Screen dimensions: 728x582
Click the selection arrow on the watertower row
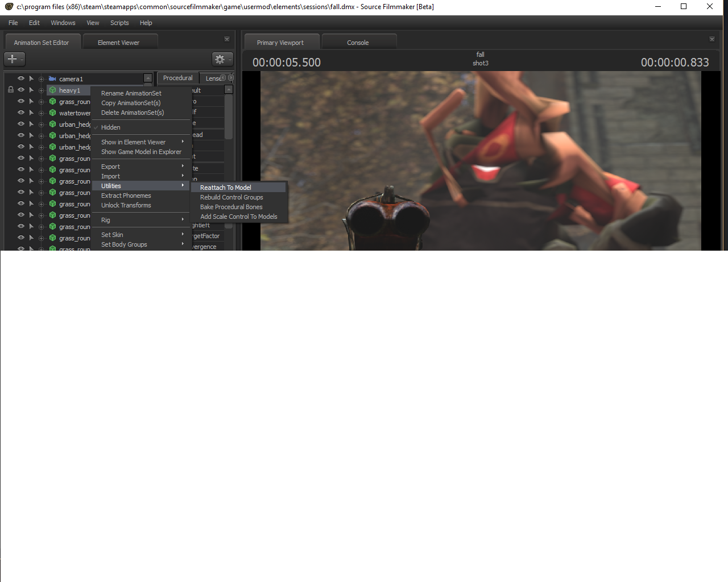(x=31, y=113)
